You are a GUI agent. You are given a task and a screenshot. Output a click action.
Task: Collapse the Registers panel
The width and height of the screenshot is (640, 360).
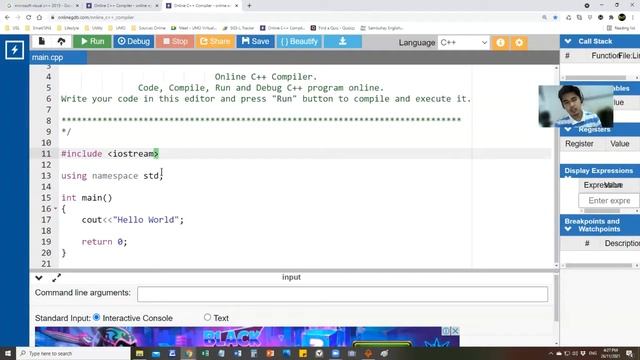[x=568, y=129]
